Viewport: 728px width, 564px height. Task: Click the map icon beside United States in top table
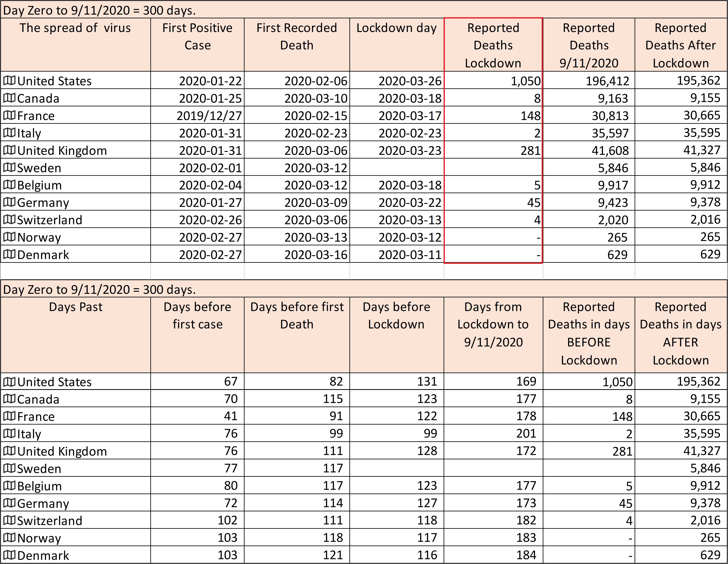coord(9,80)
